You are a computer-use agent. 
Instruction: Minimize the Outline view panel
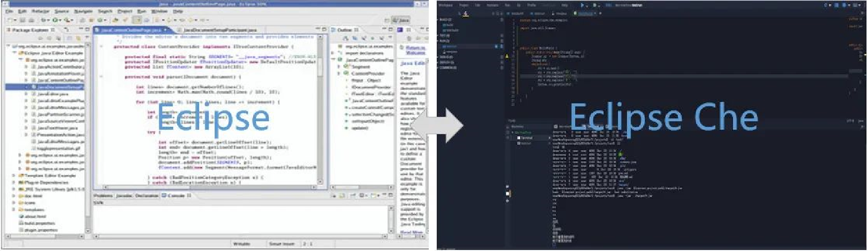click(x=384, y=30)
